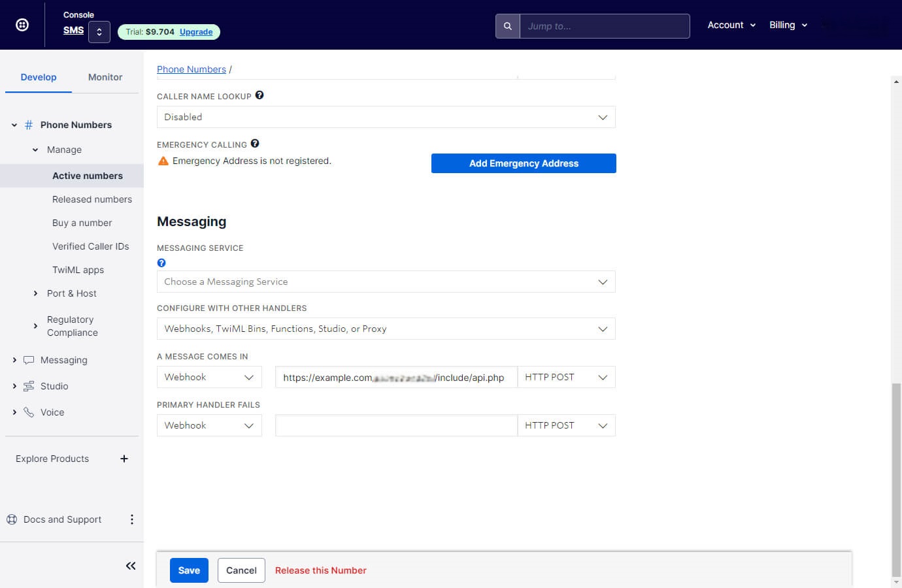Expand the Messaging sidebar section
The width and height of the screenshot is (902, 588).
point(14,360)
